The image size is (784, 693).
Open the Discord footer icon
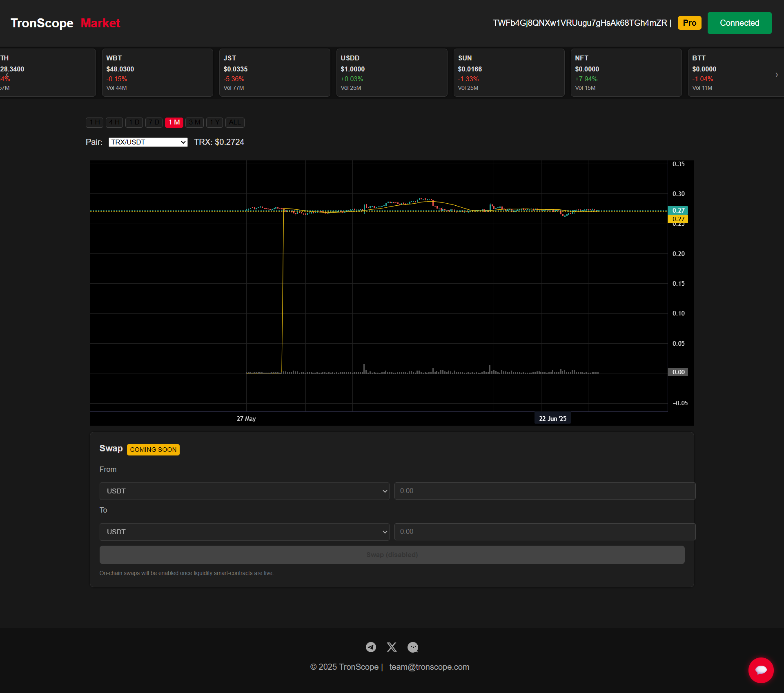[x=413, y=647]
